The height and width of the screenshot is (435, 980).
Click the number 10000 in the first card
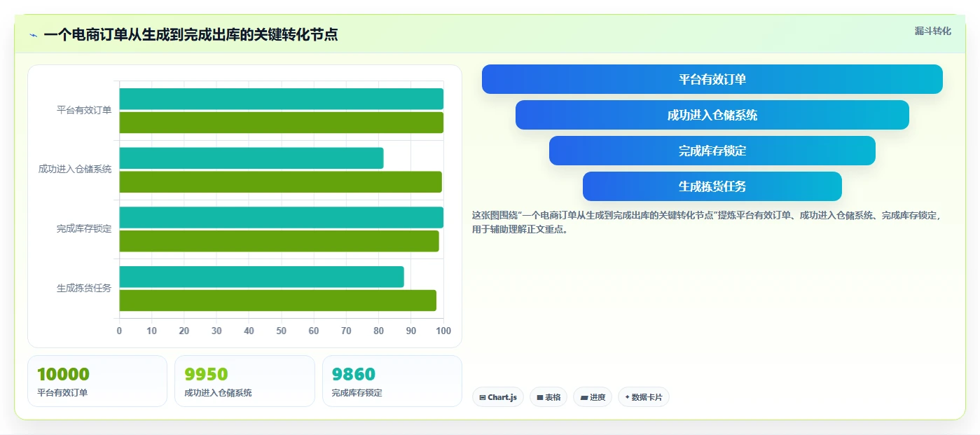[63, 374]
